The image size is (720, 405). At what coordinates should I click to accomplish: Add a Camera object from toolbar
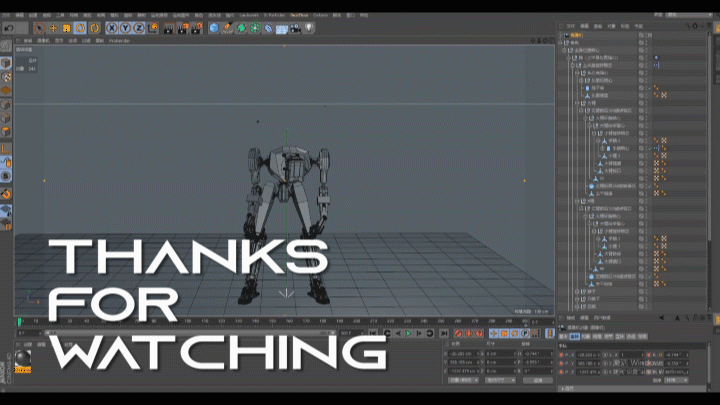click(x=295, y=28)
